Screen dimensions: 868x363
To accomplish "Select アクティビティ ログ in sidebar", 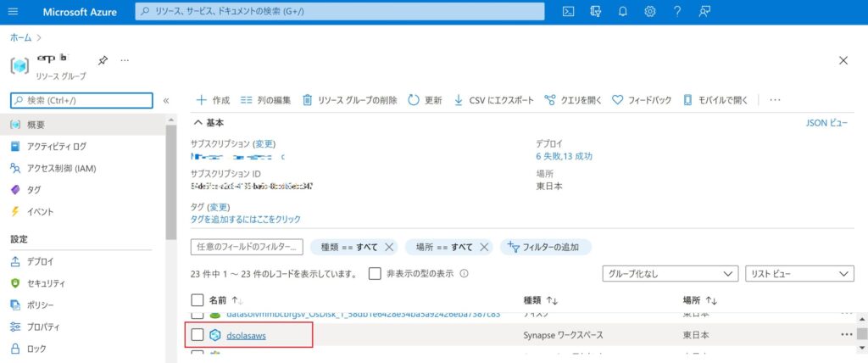I will pyautogui.click(x=57, y=147).
